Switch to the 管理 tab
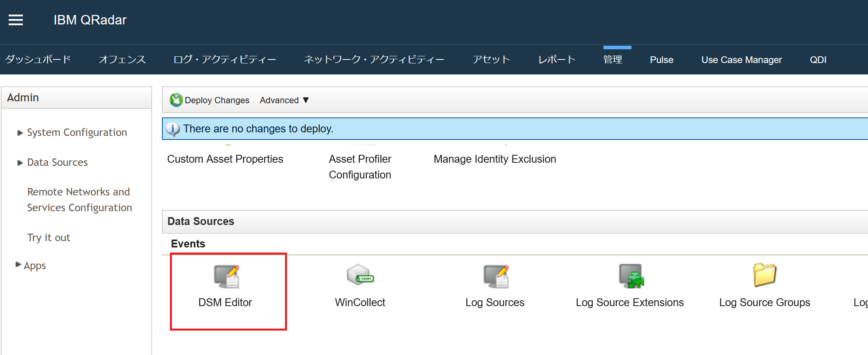The height and width of the screenshot is (355, 868). (613, 59)
